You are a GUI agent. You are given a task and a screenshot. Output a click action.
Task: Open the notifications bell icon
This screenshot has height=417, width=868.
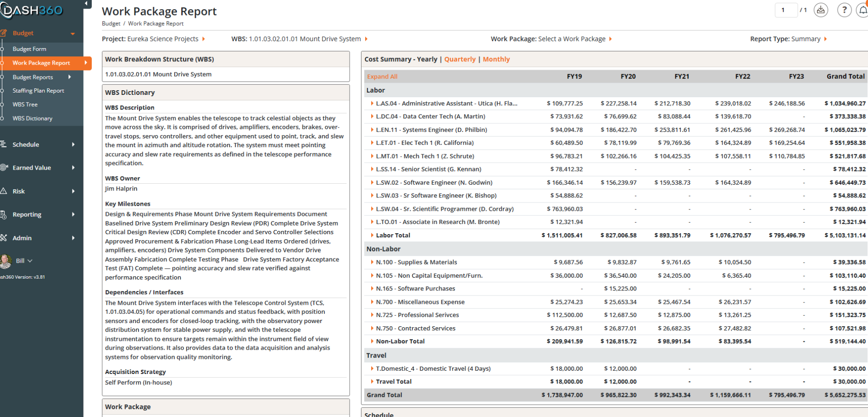coord(862,10)
